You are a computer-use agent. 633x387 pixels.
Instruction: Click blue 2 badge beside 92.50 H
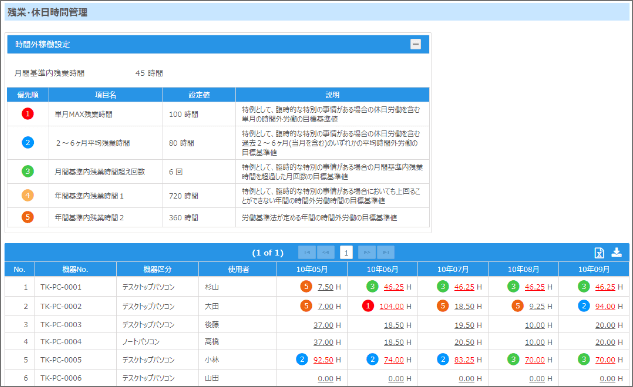click(x=302, y=359)
